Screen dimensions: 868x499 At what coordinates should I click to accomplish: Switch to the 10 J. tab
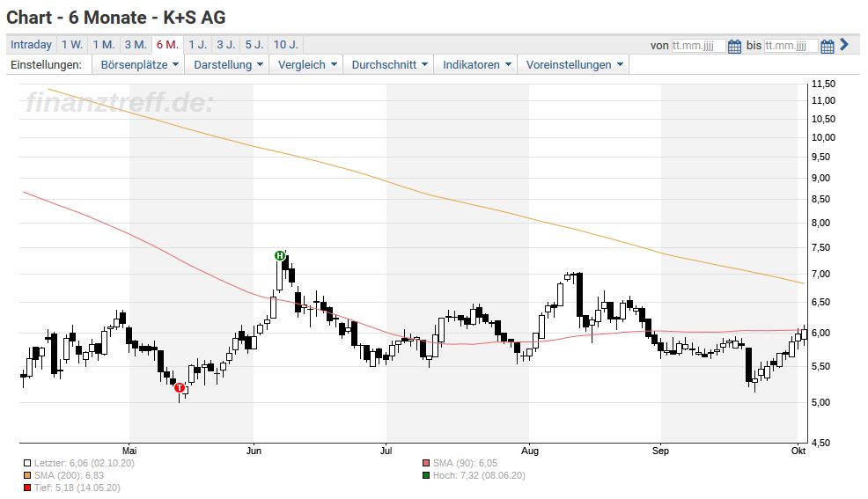(285, 45)
